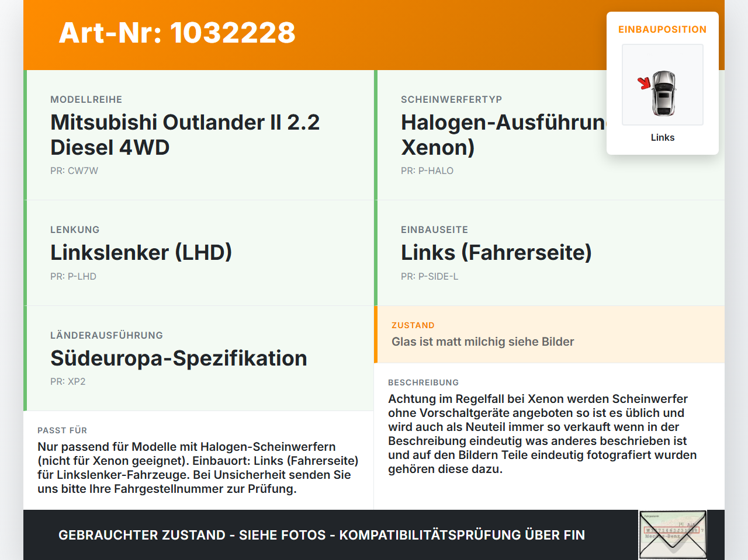Image resolution: width=748 pixels, height=560 pixels.
Task: Select 'Südeuropa-Spezifikation' value
Action: (x=179, y=358)
